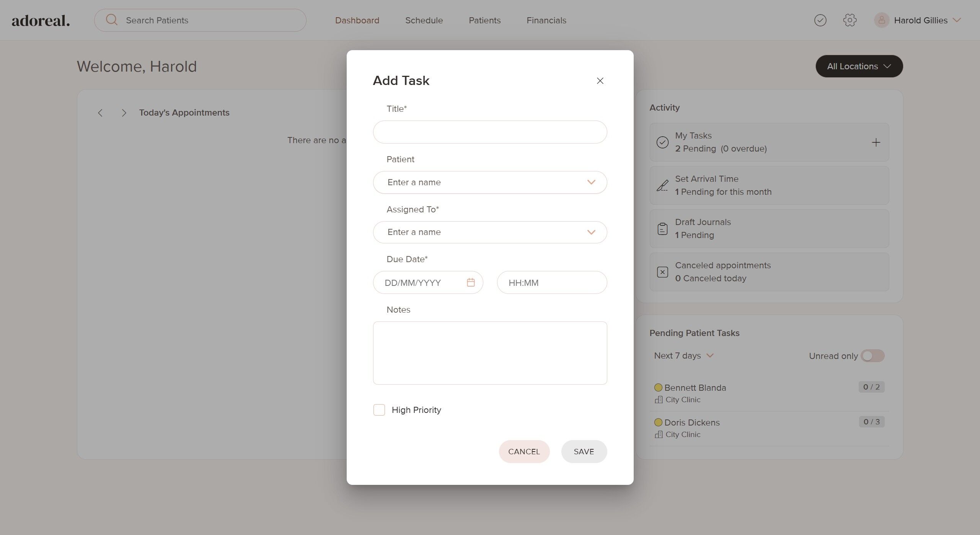Screen dimensions: 980x535
Task: Check the High Priority checkbox
Action: pos(379,410)
